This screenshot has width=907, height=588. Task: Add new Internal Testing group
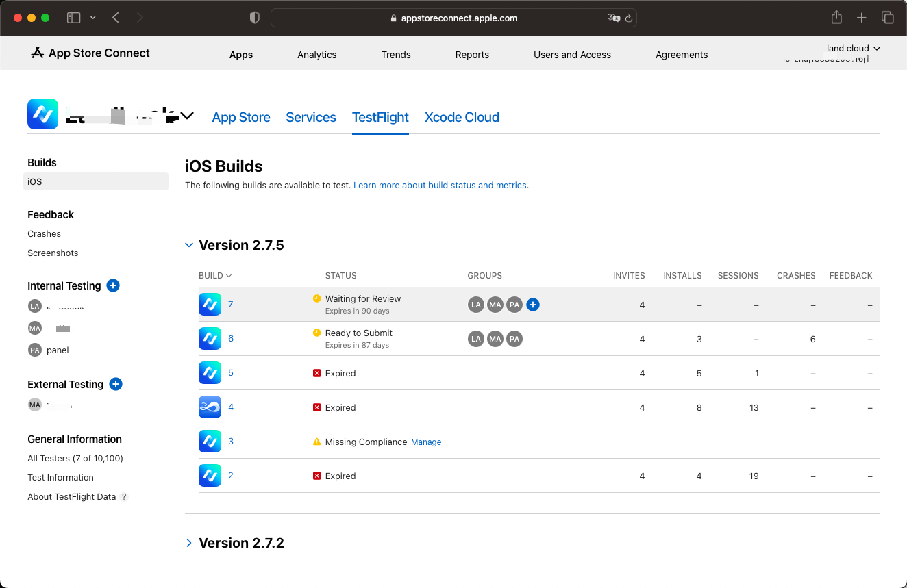[113, 285]
